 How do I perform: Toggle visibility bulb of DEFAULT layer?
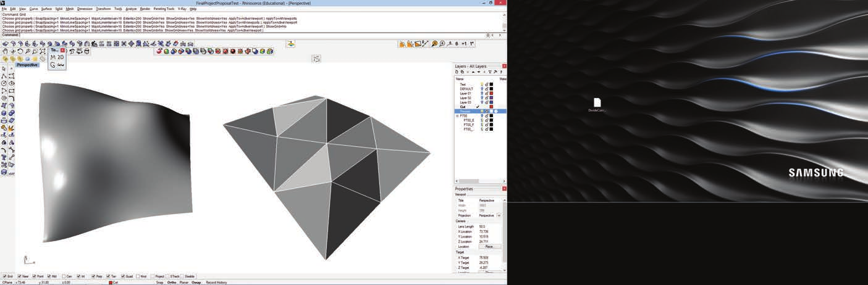coord(482,89)
